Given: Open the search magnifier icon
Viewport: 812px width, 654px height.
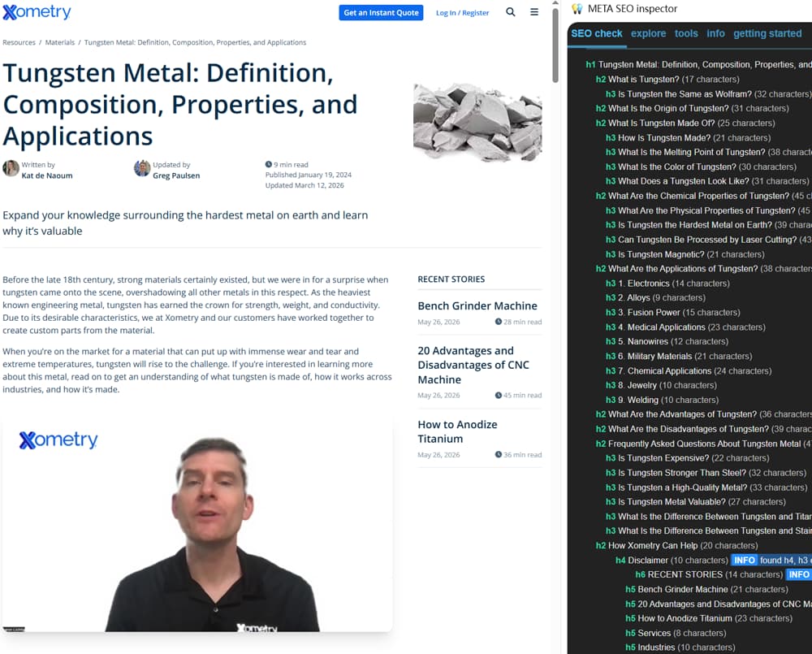Looking at the screenshot, I should point(511,12).
